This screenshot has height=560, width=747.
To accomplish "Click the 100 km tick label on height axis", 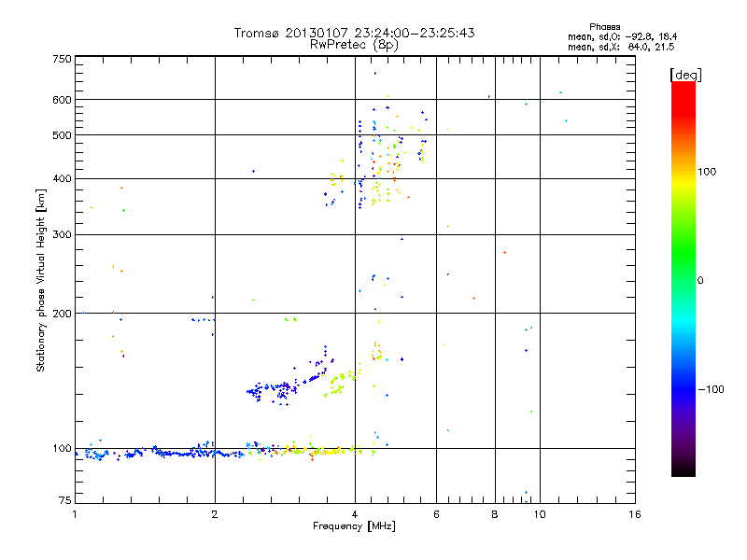I will [62, 448].
